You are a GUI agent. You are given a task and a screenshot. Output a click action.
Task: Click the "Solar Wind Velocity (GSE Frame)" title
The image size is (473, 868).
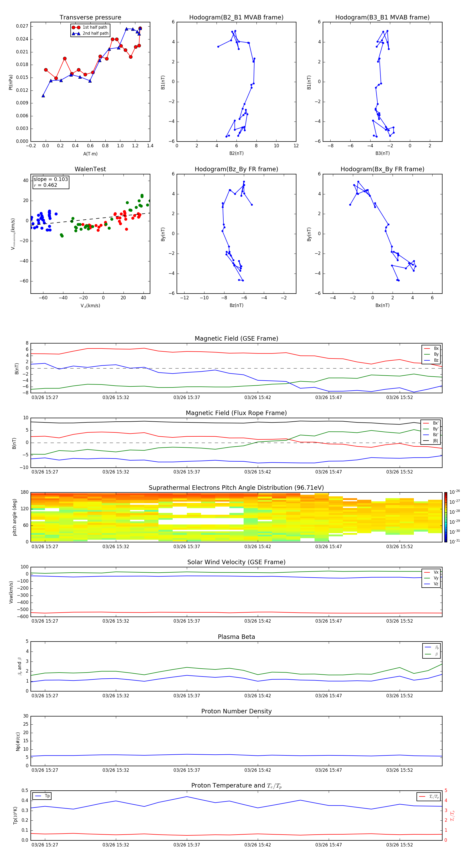pyautogui.click(x=236, y=562)
